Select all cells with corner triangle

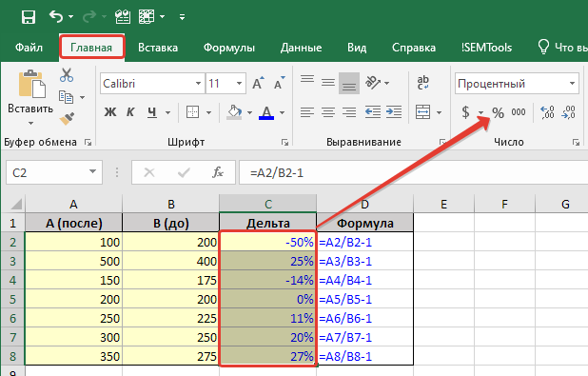coord(16,204)
